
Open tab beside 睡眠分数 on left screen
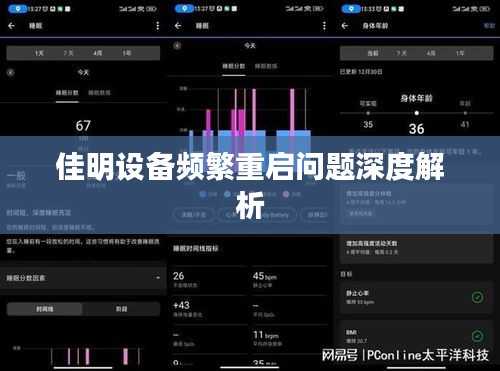pos(99,93)
